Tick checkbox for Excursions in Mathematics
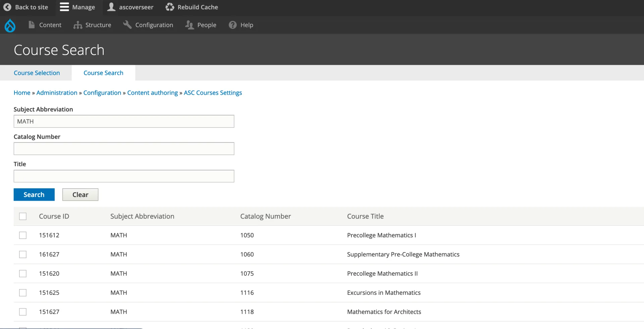The width and height of the screenshot is (644, 329). pos(23,293)
